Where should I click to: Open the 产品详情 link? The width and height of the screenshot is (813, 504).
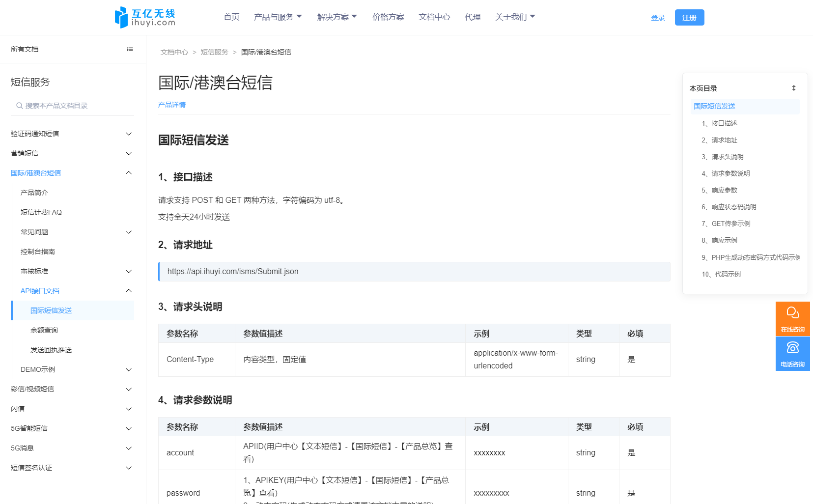[x=171, y=105]
